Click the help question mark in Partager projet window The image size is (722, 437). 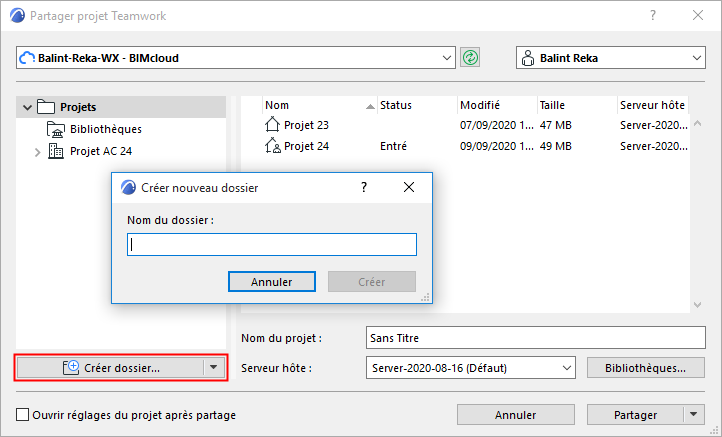(x=653, y=15)
